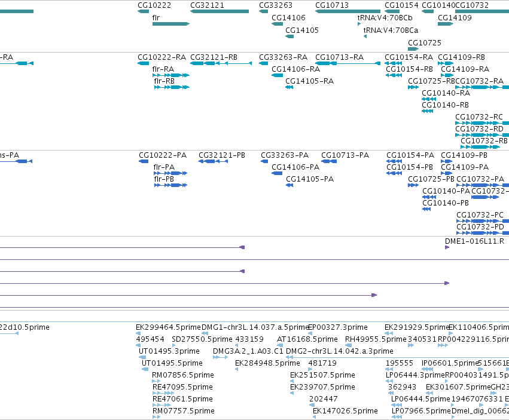The image size is (509, 420).
Task: Click EST EK147026.5prime
Action: pos(315,417)
